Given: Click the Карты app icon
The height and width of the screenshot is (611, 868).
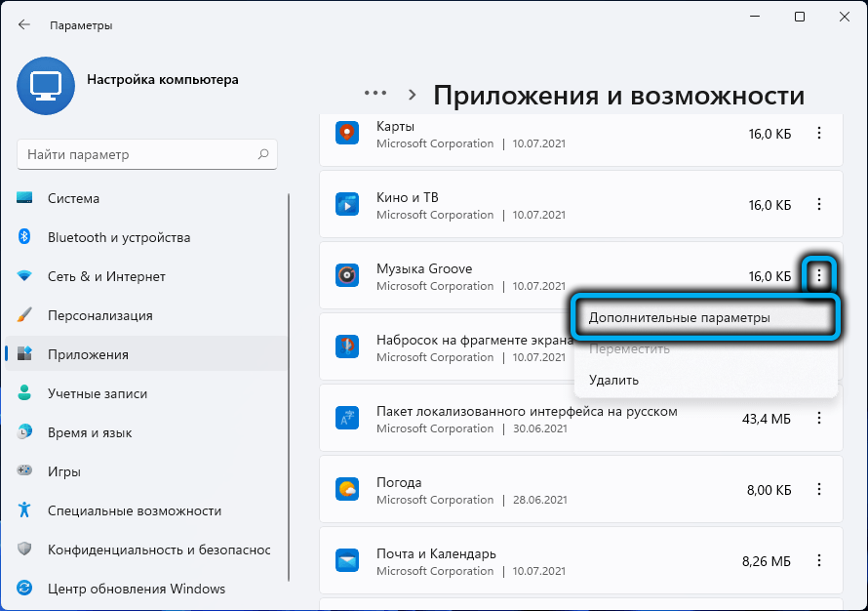Looking at the screenshot, I should pyautogui.click(x=347, y=134).
